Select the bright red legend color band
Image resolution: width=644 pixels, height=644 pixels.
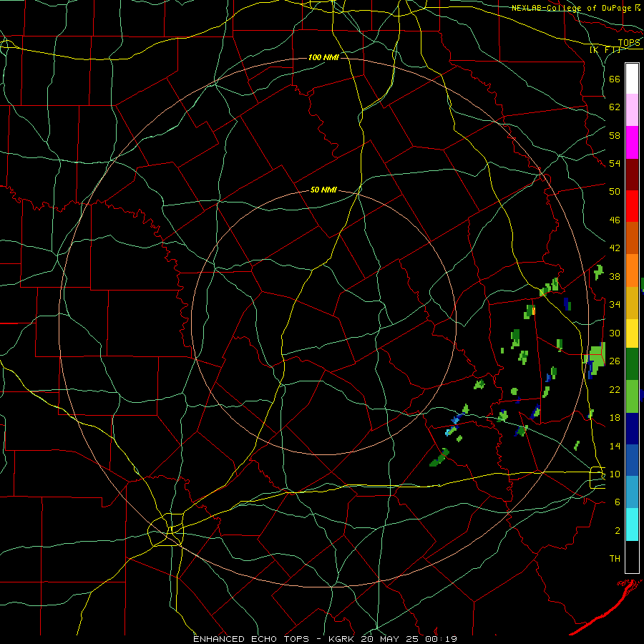[632, 206]
